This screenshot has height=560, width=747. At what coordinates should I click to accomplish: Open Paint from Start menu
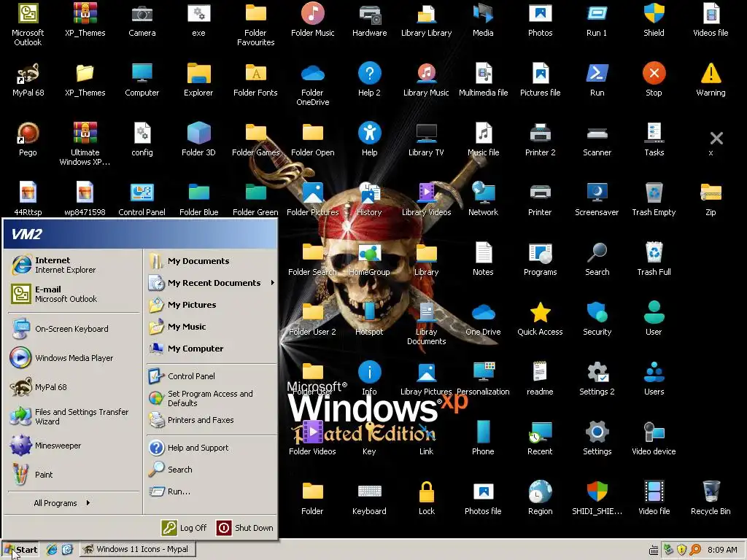[x=74, y=475]
